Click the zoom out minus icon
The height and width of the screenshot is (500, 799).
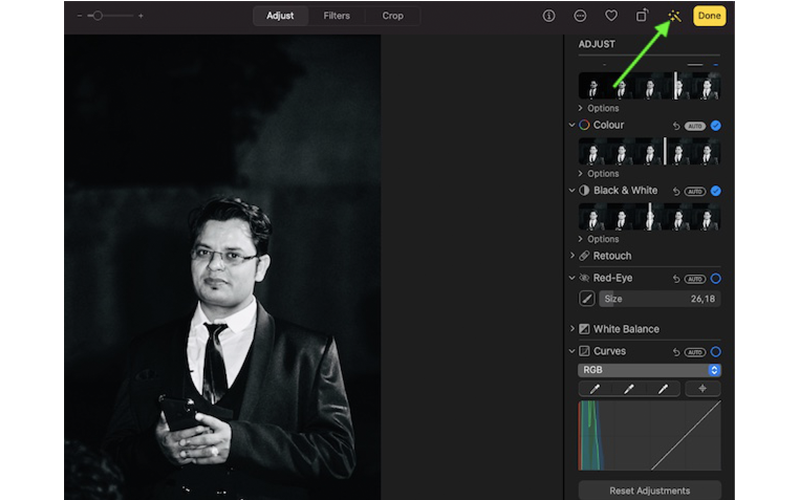pos(79,16)
